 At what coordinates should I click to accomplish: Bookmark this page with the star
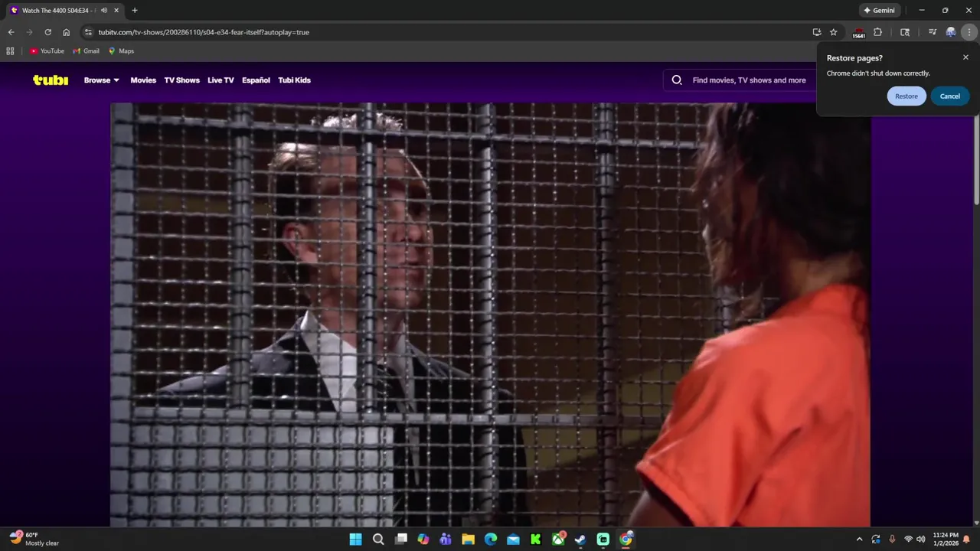point(834,32)
